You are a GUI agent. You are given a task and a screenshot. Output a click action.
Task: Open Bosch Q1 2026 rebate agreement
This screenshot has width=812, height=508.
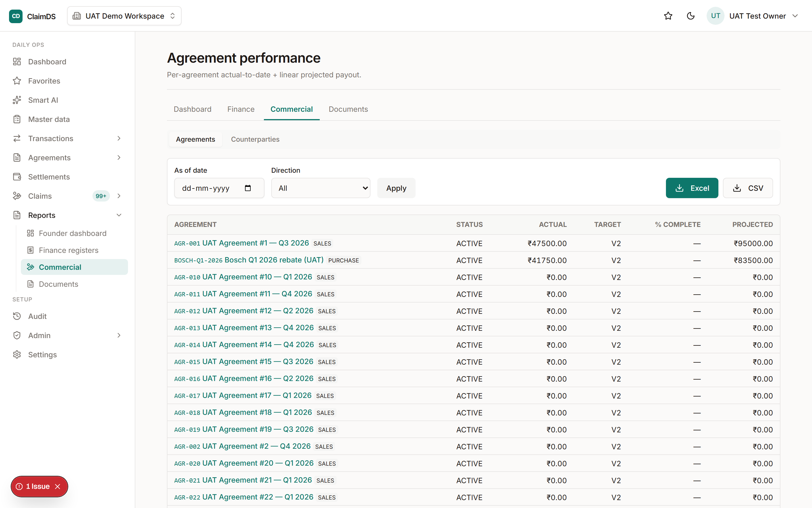point(249,260)
